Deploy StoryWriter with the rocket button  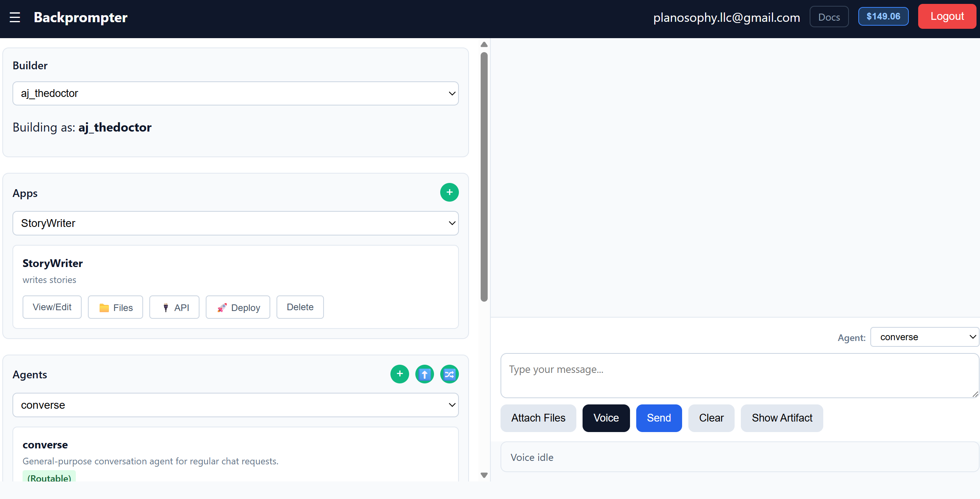pos(238,307)
